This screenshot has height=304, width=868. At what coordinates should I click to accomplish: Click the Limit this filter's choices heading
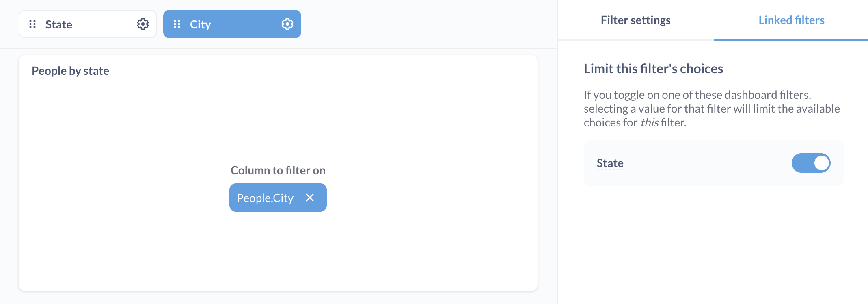tap(653, 68)
